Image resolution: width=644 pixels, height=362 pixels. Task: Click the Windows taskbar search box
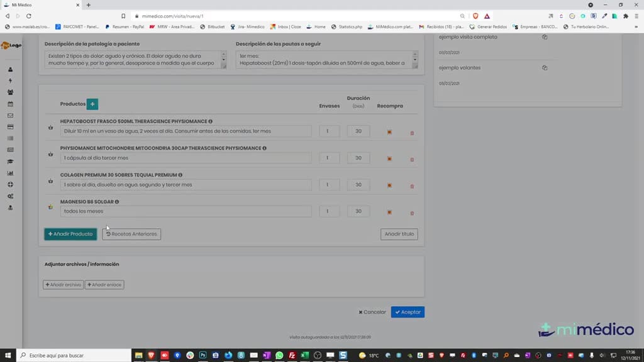click(x=74, y=356)
